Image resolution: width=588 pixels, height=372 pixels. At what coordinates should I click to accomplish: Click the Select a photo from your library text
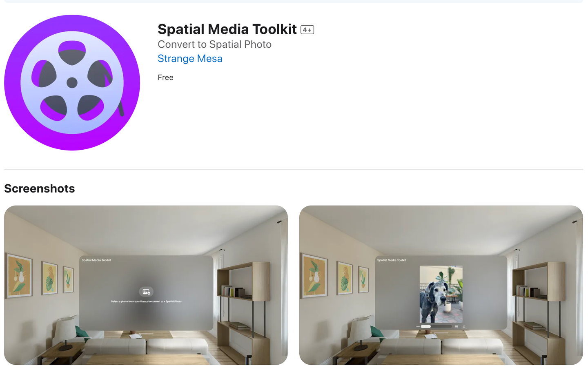click(146, 301)
